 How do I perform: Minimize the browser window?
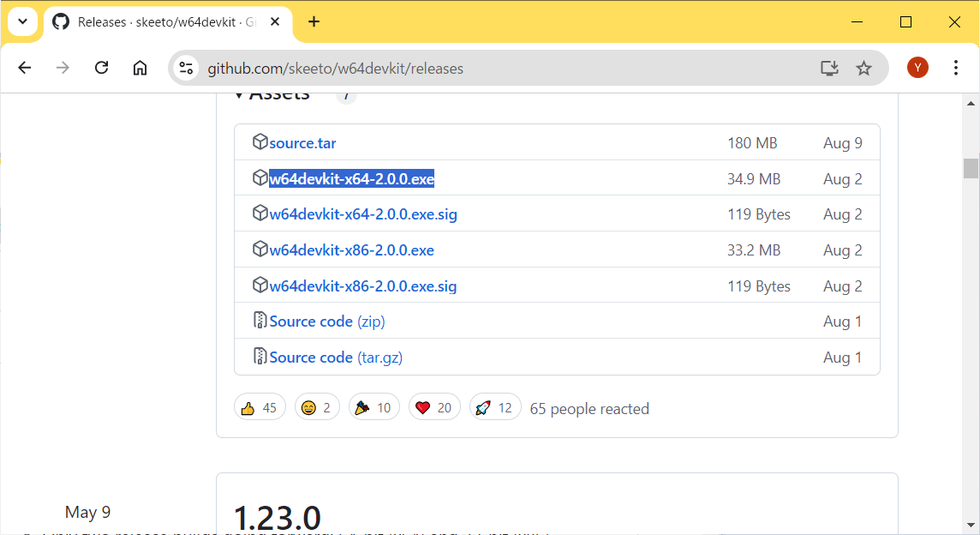[x=857, y=22]
